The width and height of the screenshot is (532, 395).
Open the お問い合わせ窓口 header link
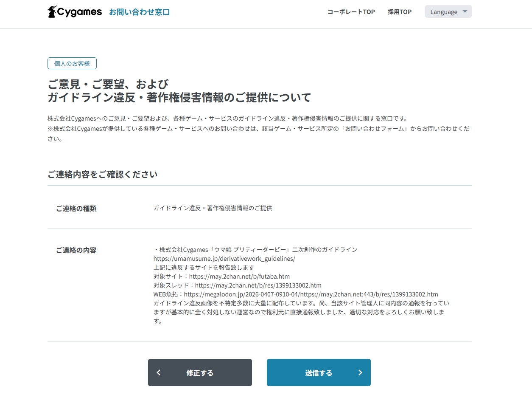click(139, 12)
